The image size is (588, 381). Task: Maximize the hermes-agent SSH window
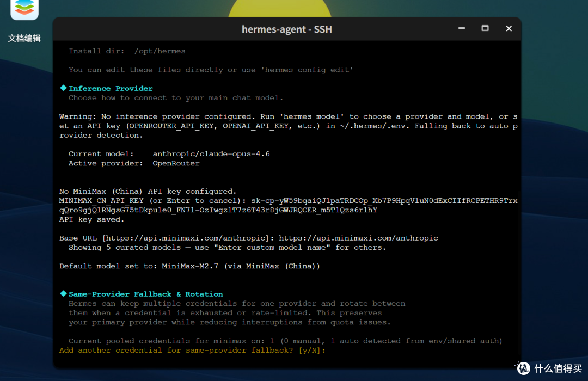click(485, 28)
